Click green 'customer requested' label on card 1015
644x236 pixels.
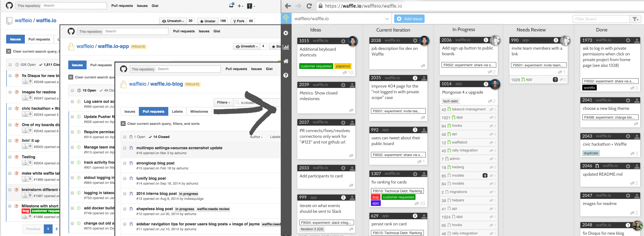click(316, 66)
